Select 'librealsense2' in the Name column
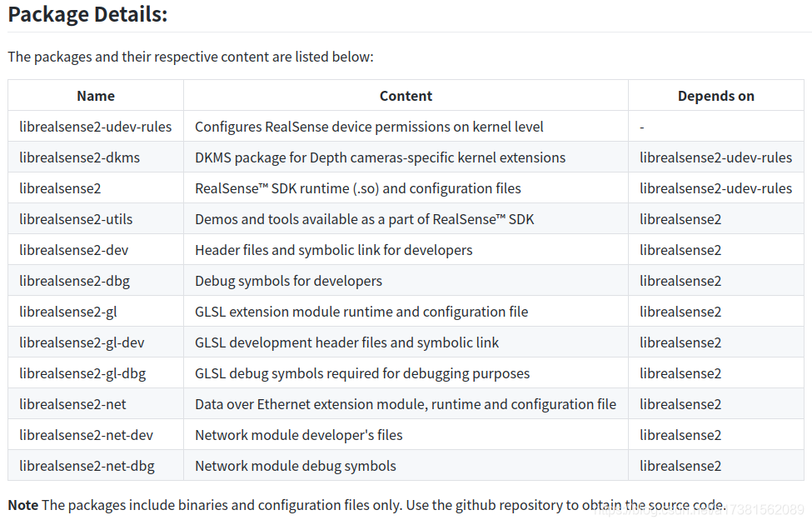Viewport: 812px width, 525px height. [60, 188]
